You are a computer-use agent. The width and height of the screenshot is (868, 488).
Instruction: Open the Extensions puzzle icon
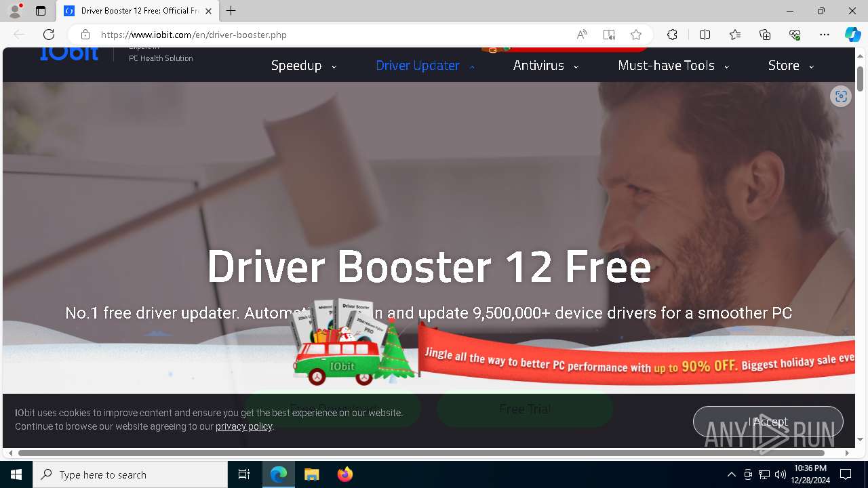(x=672, y=35)
